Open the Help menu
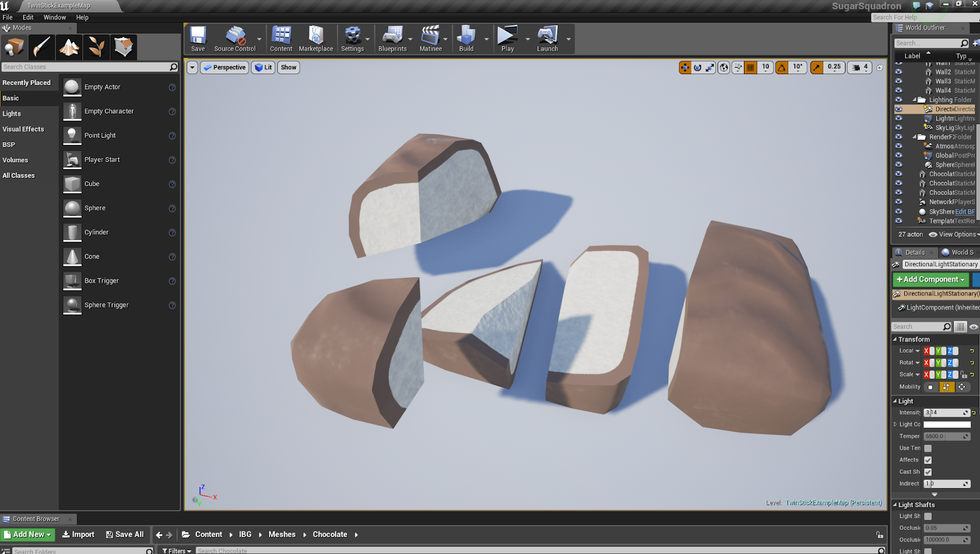 [x=82, y=18]
